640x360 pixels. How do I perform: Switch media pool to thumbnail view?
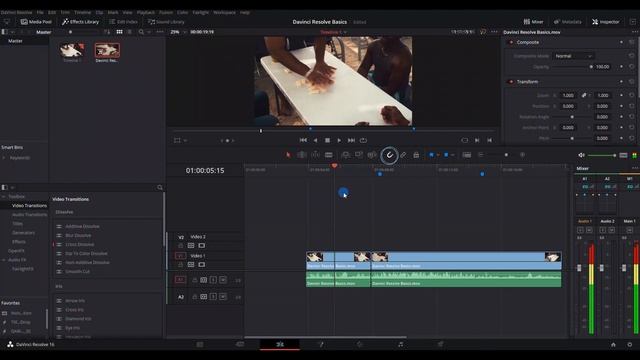click(x=119, y=32)
